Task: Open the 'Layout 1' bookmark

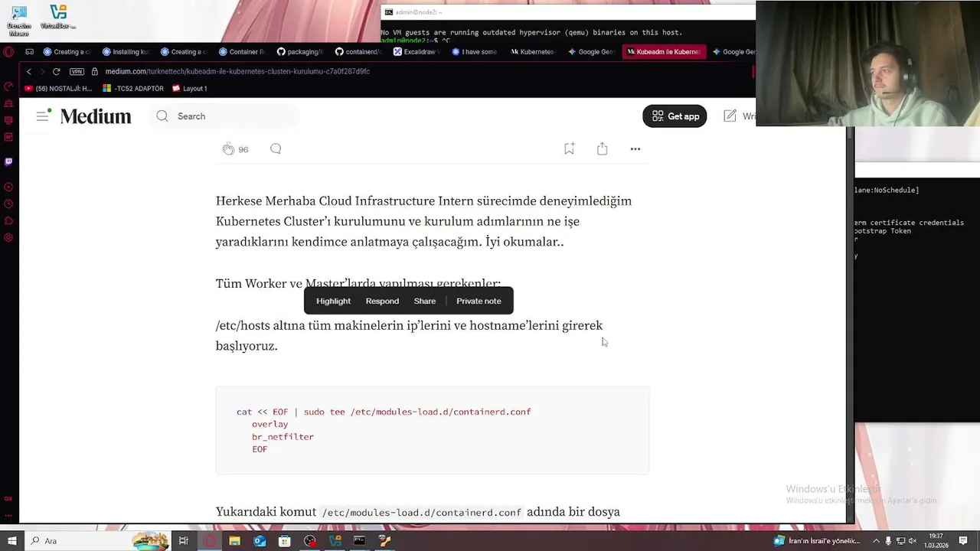Action: point(190,89)
